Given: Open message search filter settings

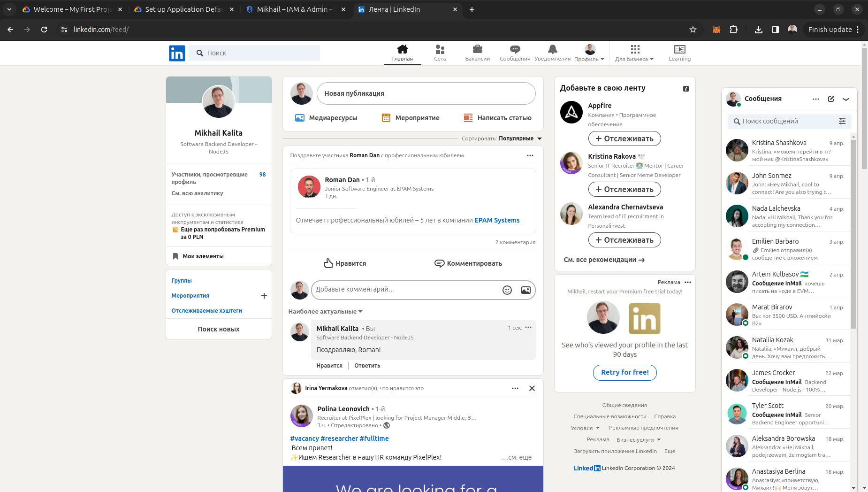Looking at the screenshot, I should point(842,121).
